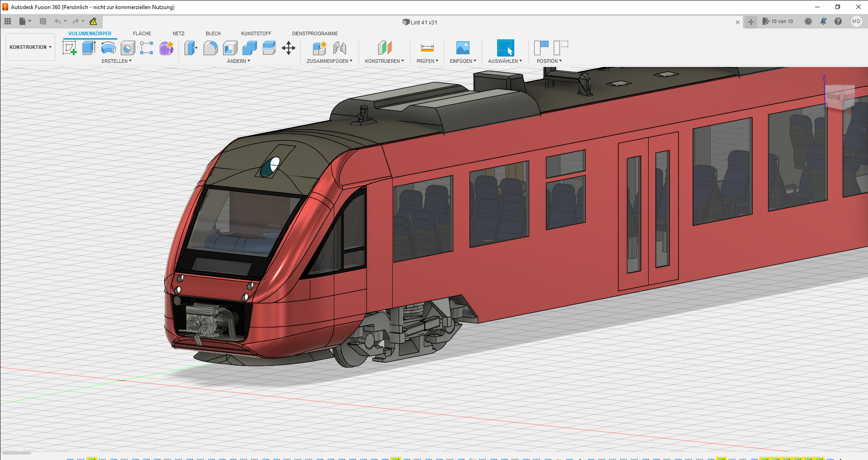Expand the KONSTRUIEREN menu
868x460 pixels.
[384, 61]
